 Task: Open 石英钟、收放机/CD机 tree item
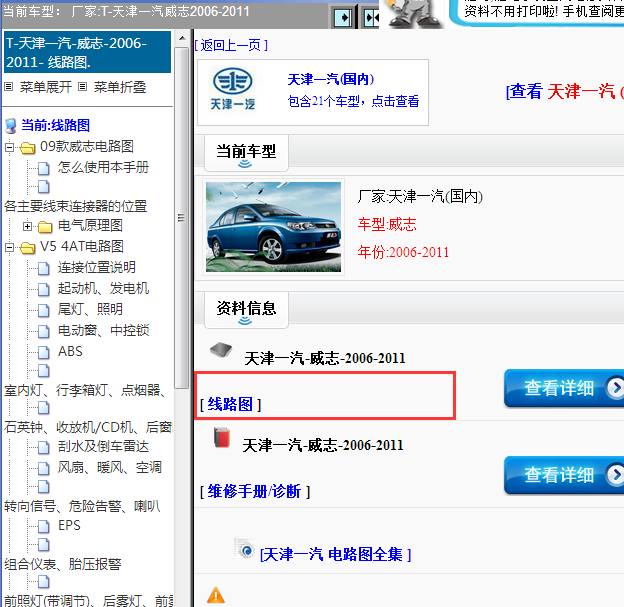pos(88,427)
